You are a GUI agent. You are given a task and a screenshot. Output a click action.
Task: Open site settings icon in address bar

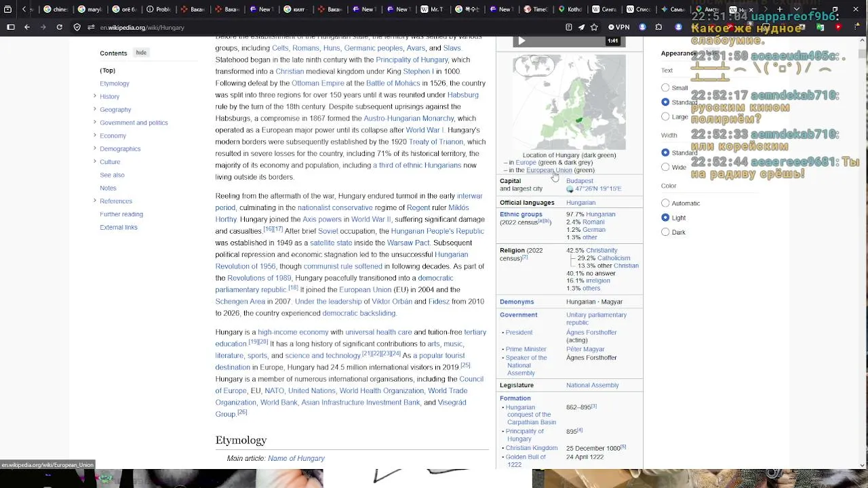(91, 27)
